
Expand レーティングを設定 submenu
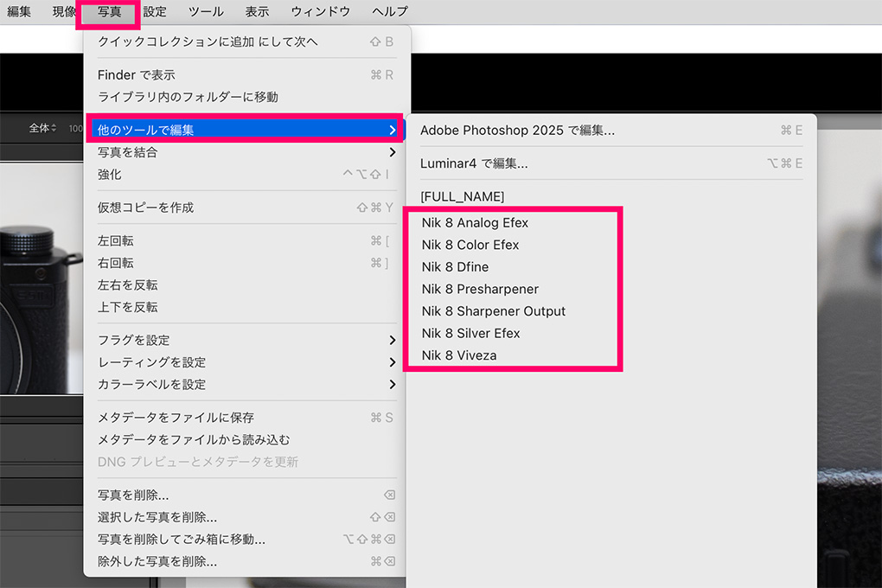[247, 361]
